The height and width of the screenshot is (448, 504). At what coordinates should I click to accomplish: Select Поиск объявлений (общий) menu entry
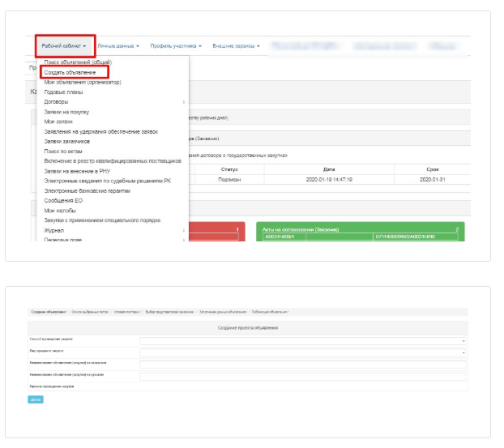point(79,63)
